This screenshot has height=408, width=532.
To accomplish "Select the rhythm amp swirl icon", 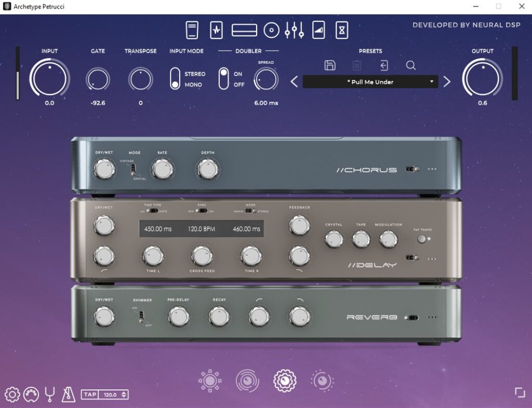I will (247, 381).
